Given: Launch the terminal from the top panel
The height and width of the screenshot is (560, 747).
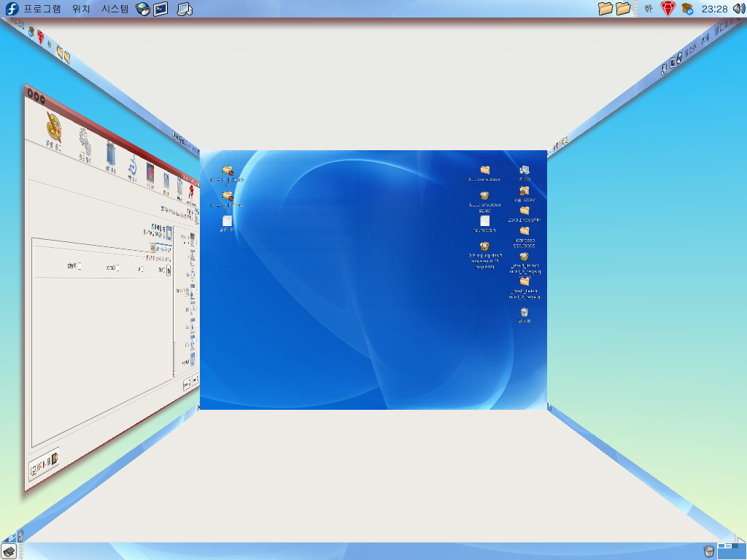Looking at the screenshot, I should (x=160, y=9).
